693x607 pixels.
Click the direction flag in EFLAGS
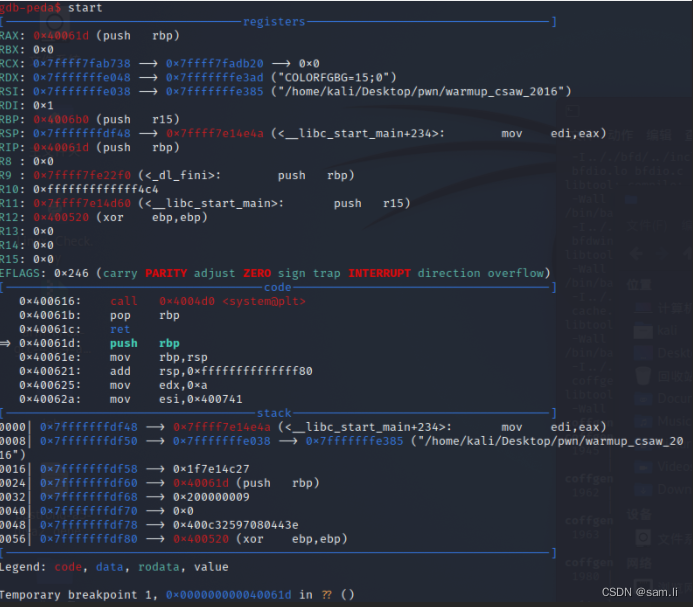tap(449, 273)
